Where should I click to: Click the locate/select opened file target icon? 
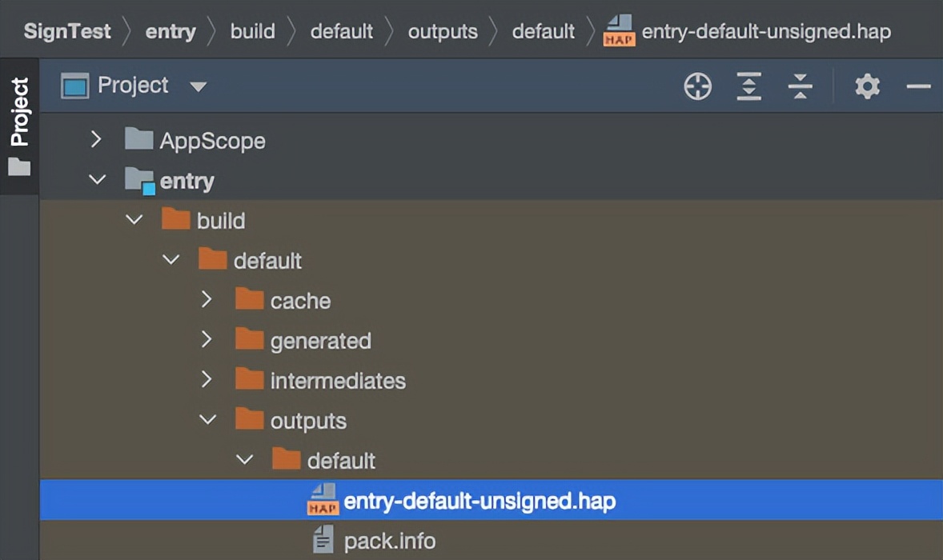[x=697, y=86]
